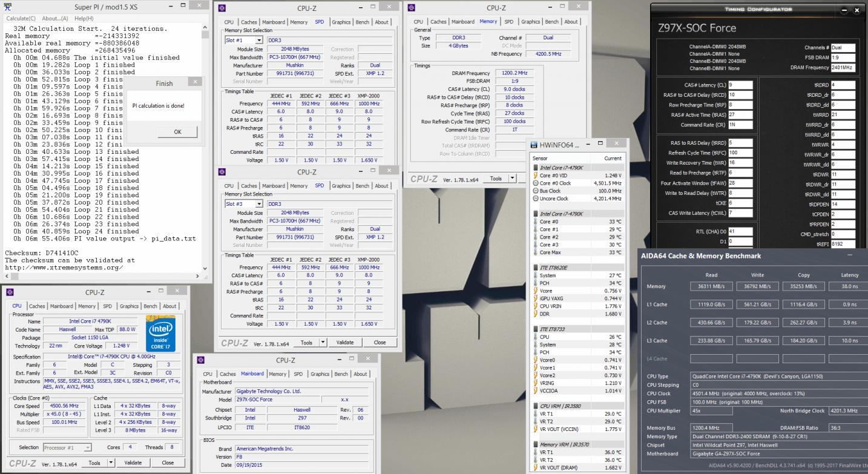Click the HWiNFO64 title bar icon
868x474 pixels.
point(534,145)
